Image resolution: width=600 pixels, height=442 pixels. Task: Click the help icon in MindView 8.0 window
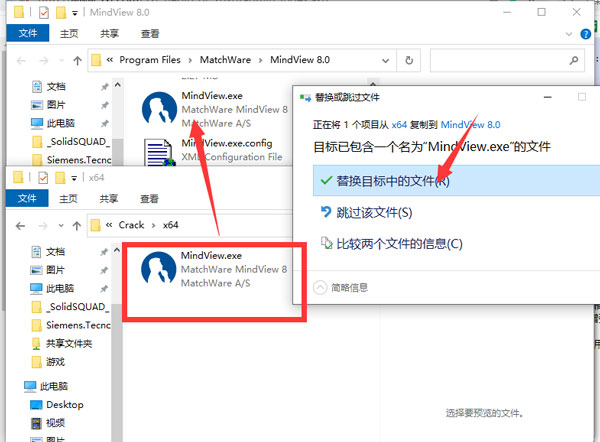tap(585, 34)
